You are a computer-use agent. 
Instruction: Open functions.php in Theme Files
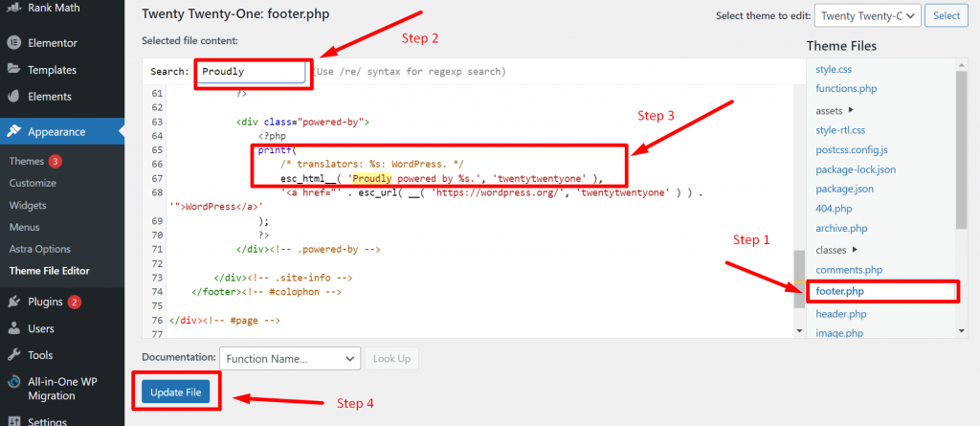click(846, 89)
